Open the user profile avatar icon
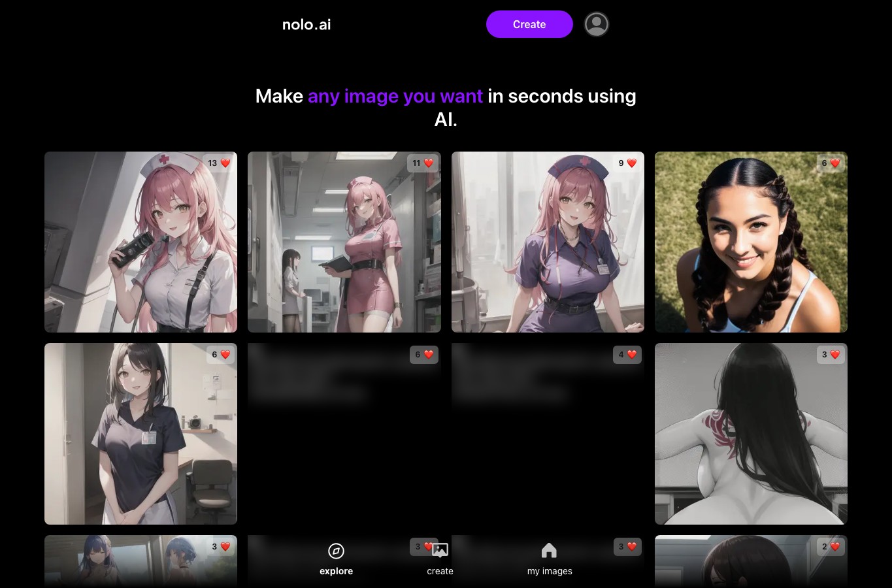The image size is (892, 588). (596, 24)
